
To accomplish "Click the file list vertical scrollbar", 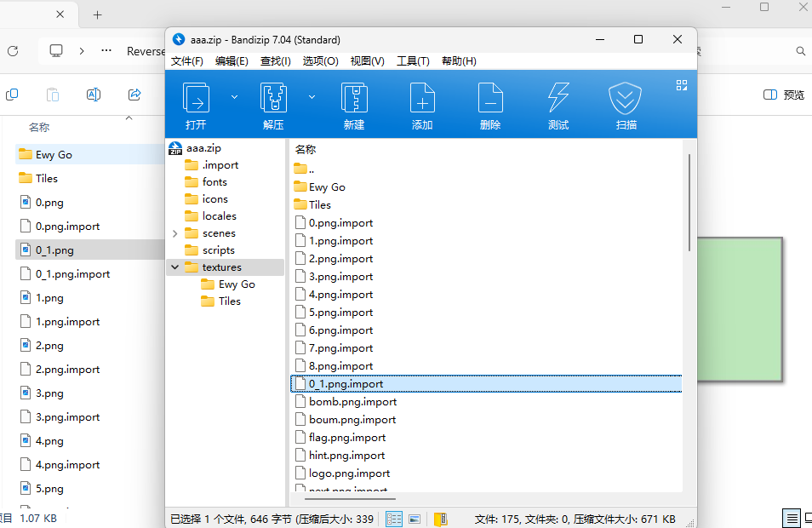I will tap(689, 204).
